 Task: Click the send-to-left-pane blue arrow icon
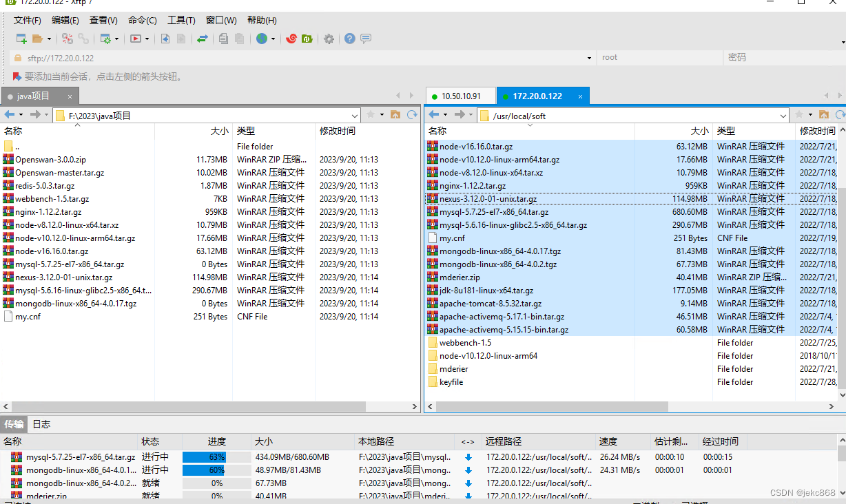[x=165, y=39]
